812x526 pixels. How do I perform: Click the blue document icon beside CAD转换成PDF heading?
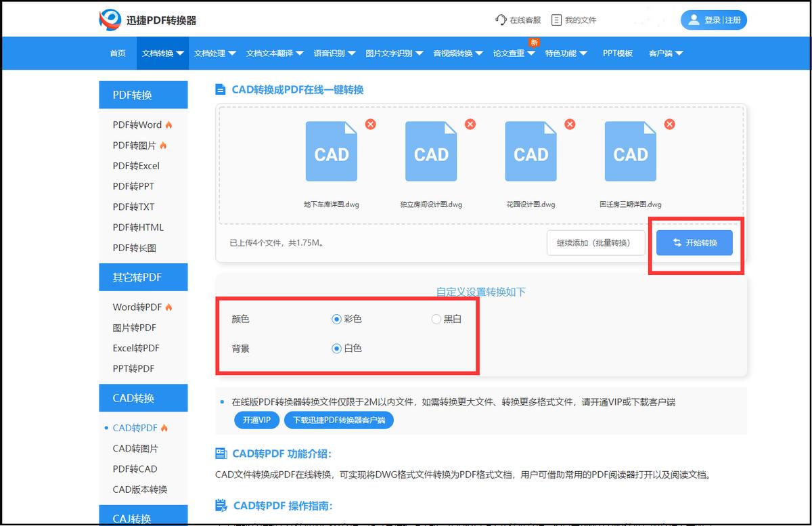[220, 88]
